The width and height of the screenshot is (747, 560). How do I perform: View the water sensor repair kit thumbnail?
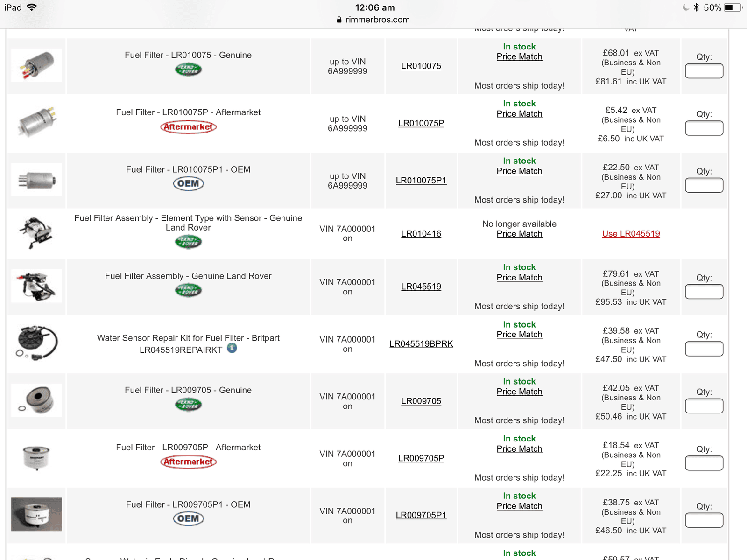tap(36, 343)
